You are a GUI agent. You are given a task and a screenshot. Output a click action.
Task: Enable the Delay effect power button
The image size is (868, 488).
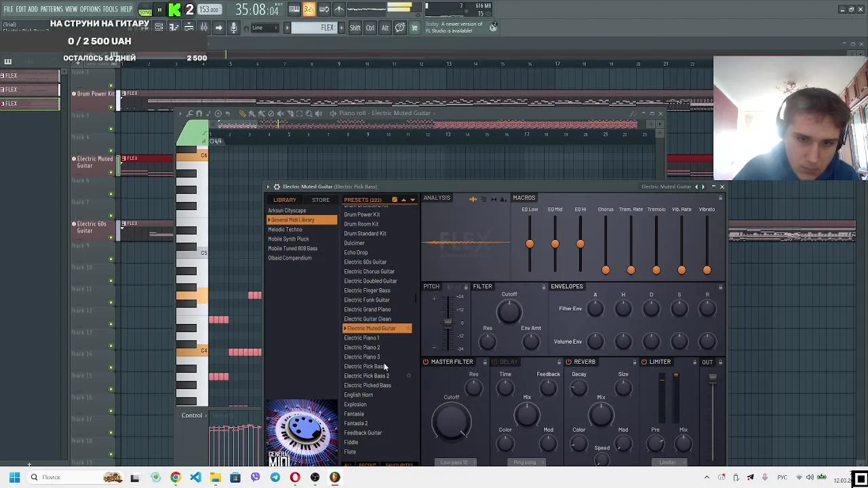click(x=494, y=362)
